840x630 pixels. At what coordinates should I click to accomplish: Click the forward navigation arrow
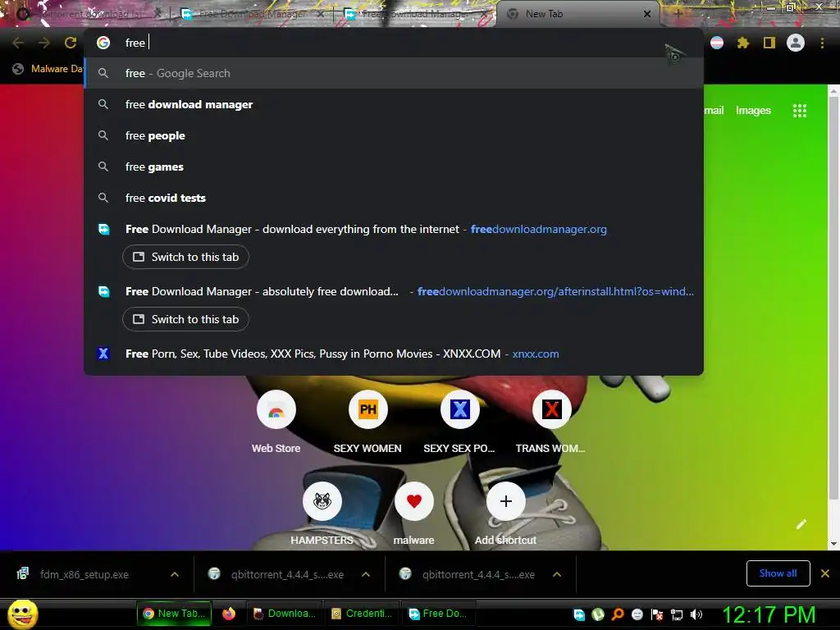(x=44, y=43)
